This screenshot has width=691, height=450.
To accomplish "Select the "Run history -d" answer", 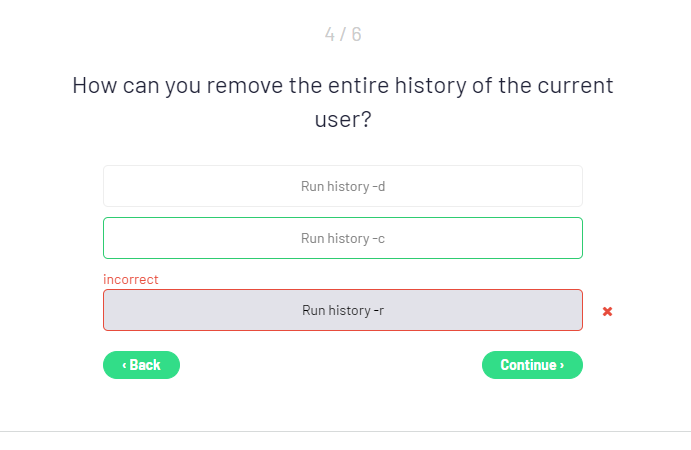I will coord(342,186).
